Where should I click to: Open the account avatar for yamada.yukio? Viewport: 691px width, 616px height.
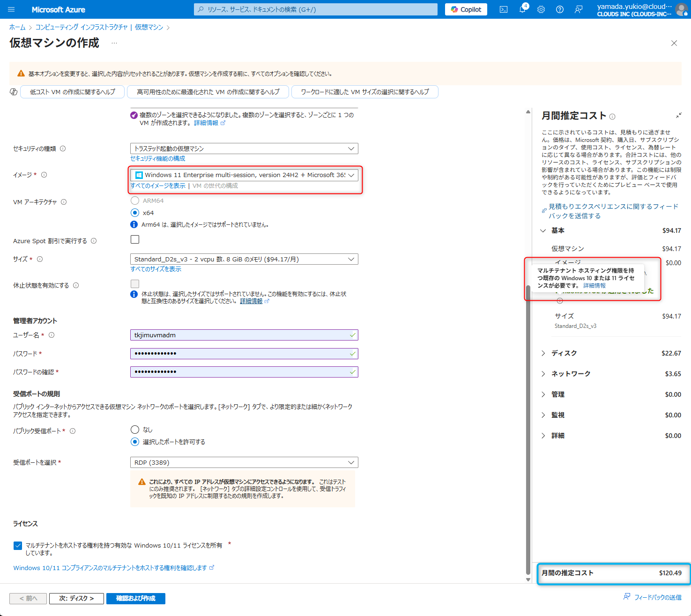point(682,9)
